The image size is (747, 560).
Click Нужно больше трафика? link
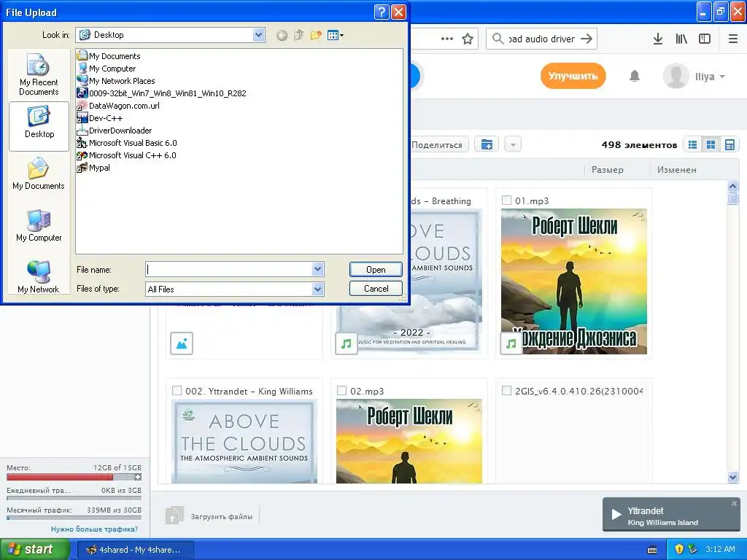94,529
